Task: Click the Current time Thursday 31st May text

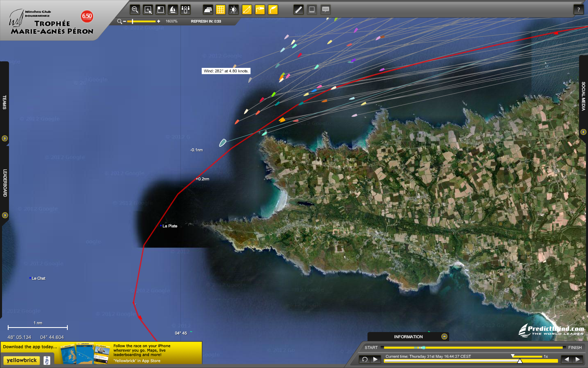Action: pos(428,356)
